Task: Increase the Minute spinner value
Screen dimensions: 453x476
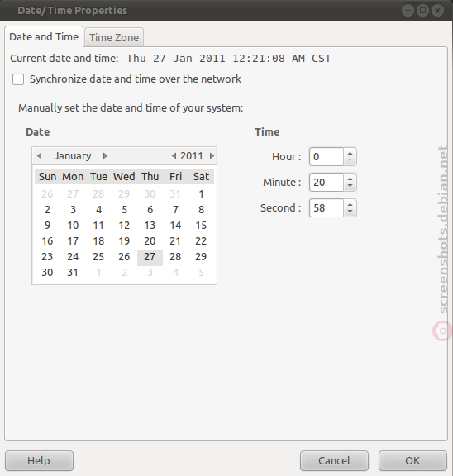Action: click(350, 178)
